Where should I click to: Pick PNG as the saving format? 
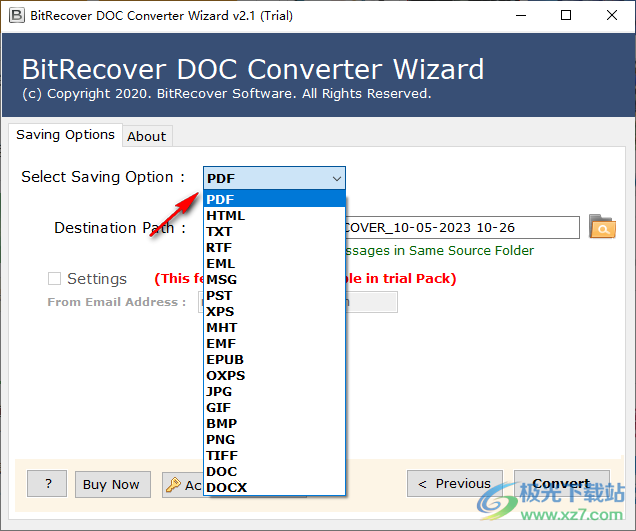click(275, 440)
